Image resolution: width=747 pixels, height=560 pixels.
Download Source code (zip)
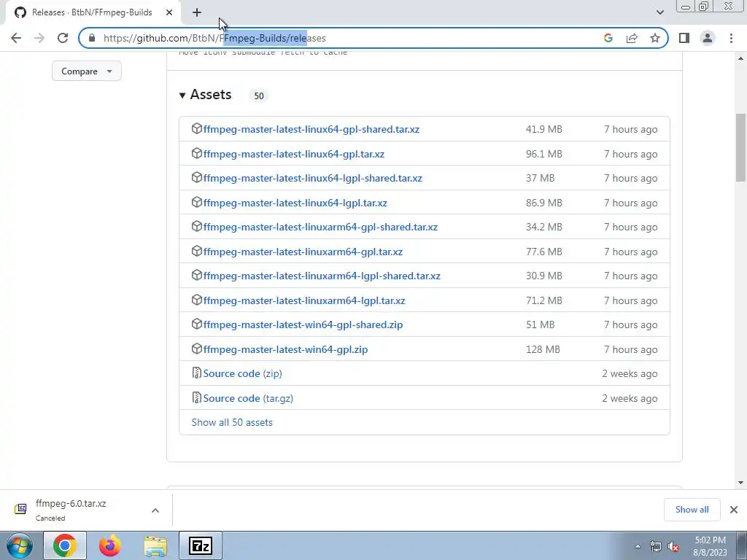click(242, 374)
